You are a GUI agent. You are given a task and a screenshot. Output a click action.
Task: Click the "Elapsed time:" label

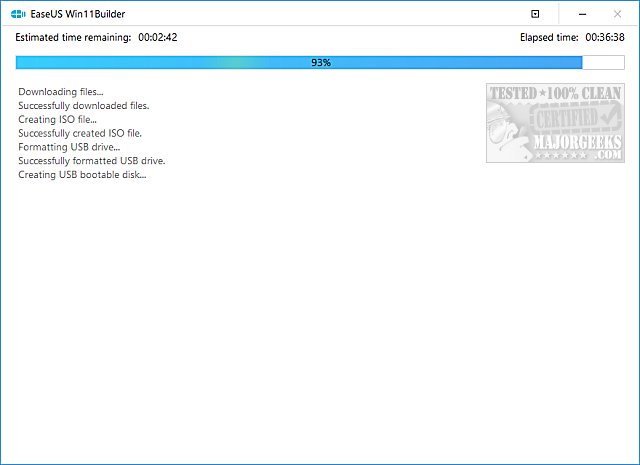tap(549, 38)
